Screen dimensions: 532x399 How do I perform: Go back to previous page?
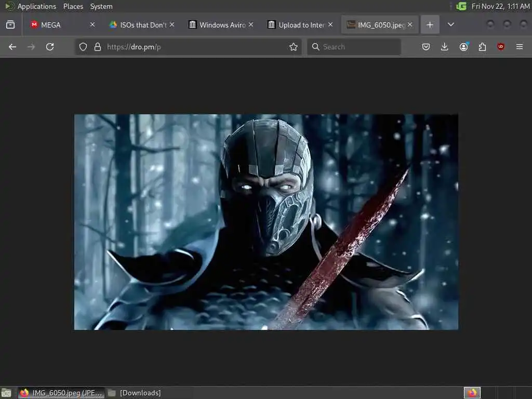coord(12,47)
